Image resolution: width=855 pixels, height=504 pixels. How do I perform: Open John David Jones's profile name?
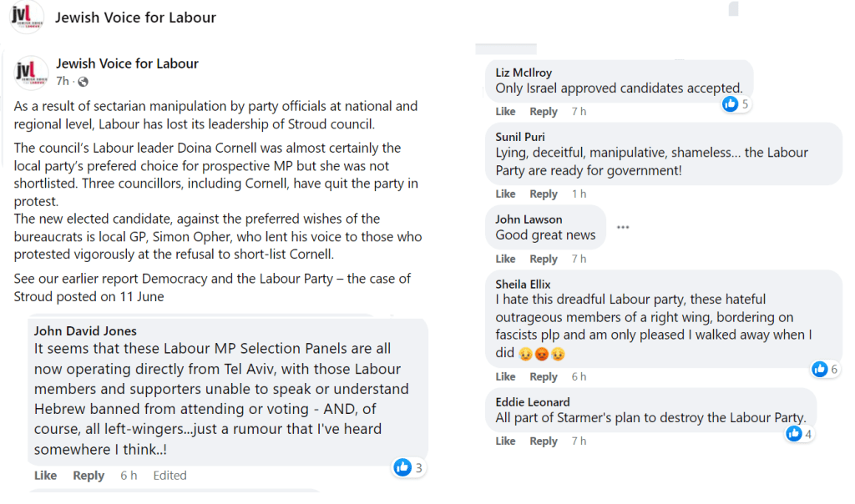pos(85,331)
